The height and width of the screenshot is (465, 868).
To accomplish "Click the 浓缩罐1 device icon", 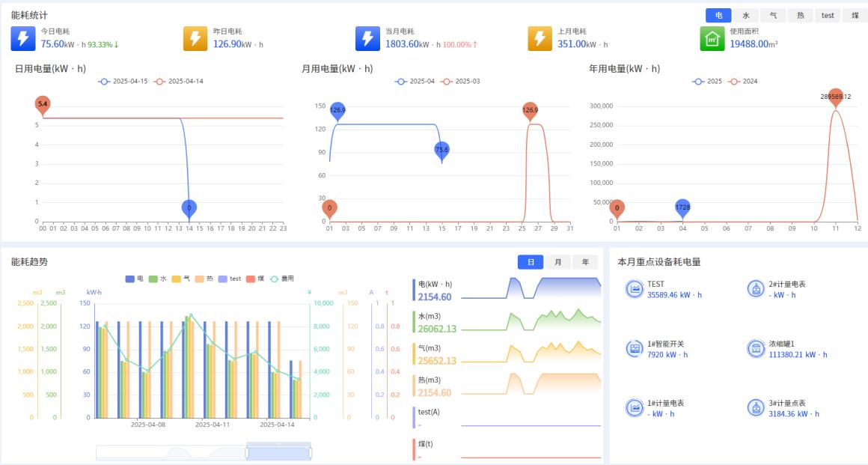I will [756, 349].
